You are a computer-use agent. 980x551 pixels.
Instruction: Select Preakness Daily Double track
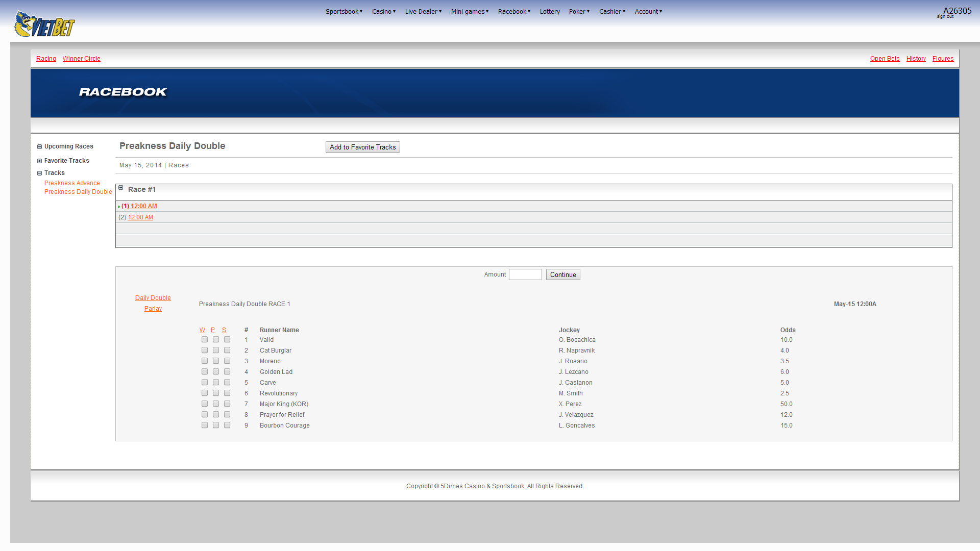pos(78,192)
